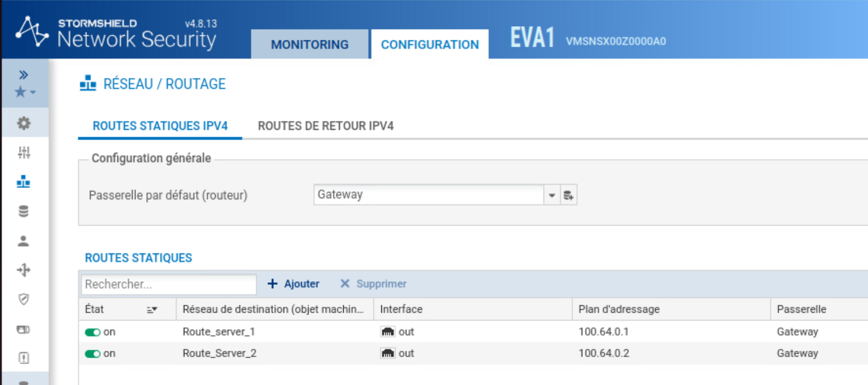Screen dimensions: 868x385
Task: Click the Rechercher search field
Action: 169,284
